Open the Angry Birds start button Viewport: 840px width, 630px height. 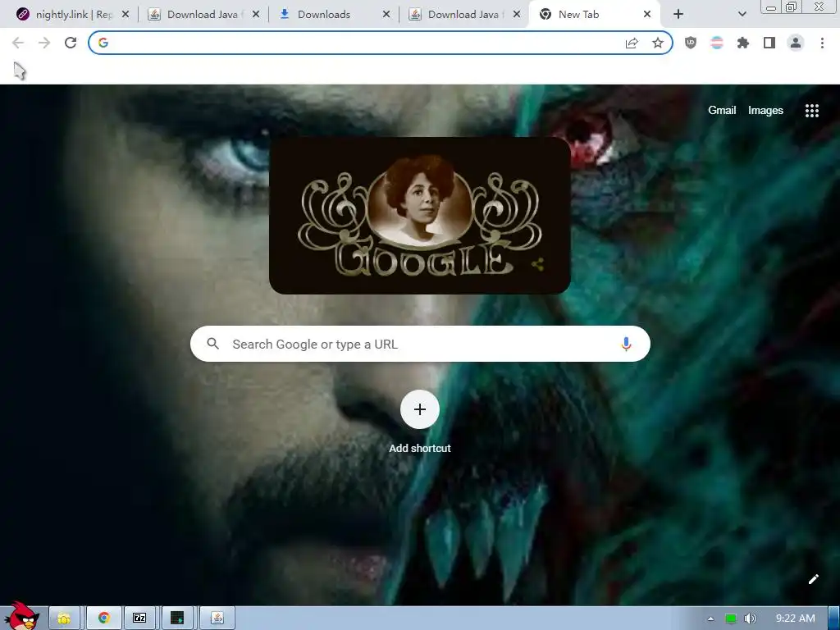(x=21, y=617)
